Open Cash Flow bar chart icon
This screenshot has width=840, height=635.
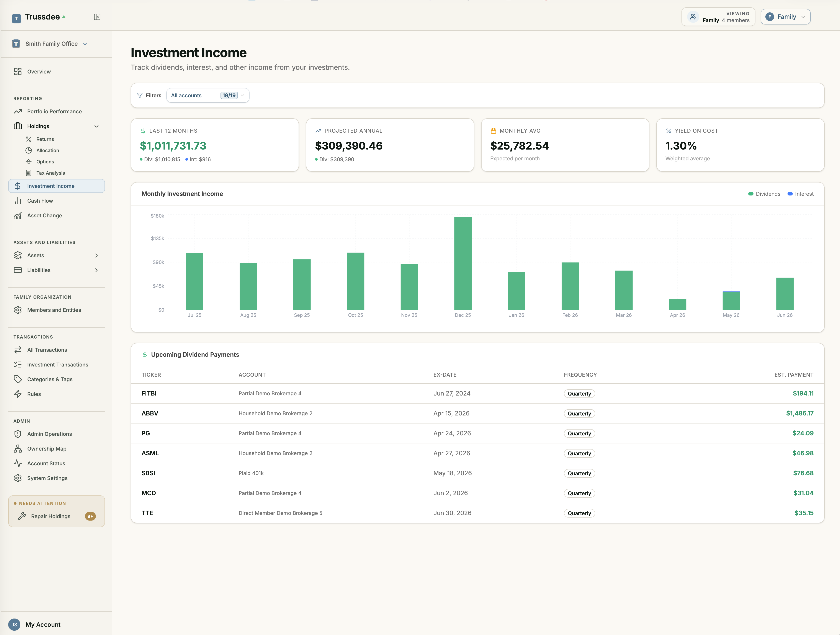coord(18,201)
